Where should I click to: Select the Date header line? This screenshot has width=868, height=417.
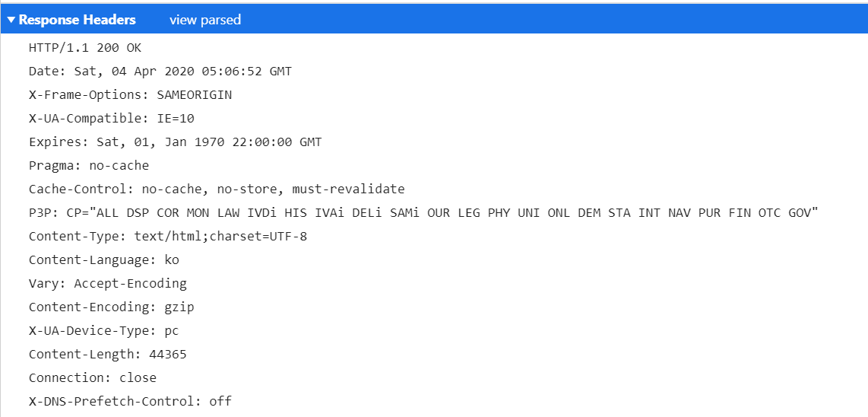pos(160,72)
